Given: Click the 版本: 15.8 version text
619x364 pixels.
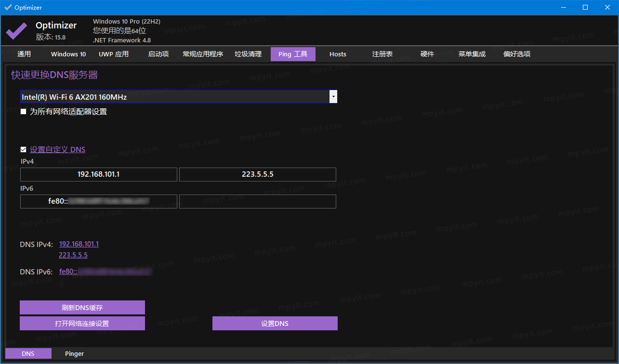Looking at the screenshot, I should (51, 37).
